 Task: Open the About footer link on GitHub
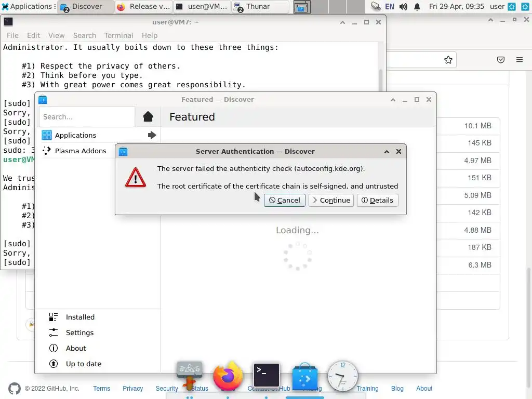[x=424, y=389]
